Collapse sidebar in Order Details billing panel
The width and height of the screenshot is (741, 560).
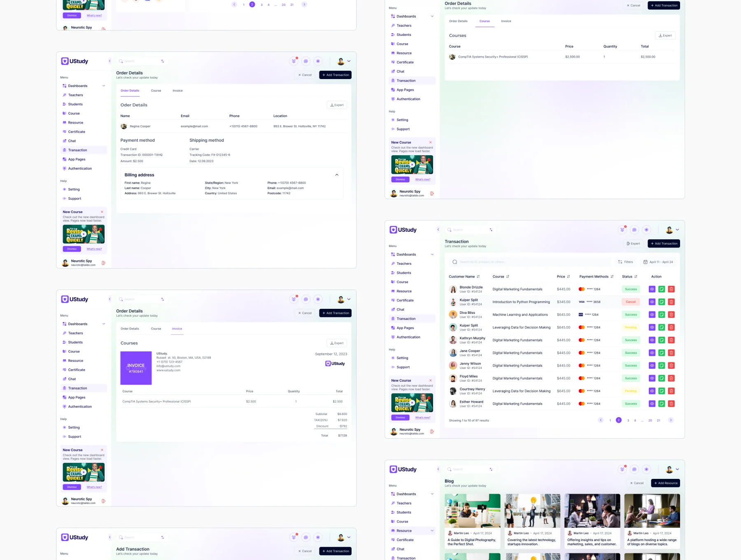(x=110, y=61)
